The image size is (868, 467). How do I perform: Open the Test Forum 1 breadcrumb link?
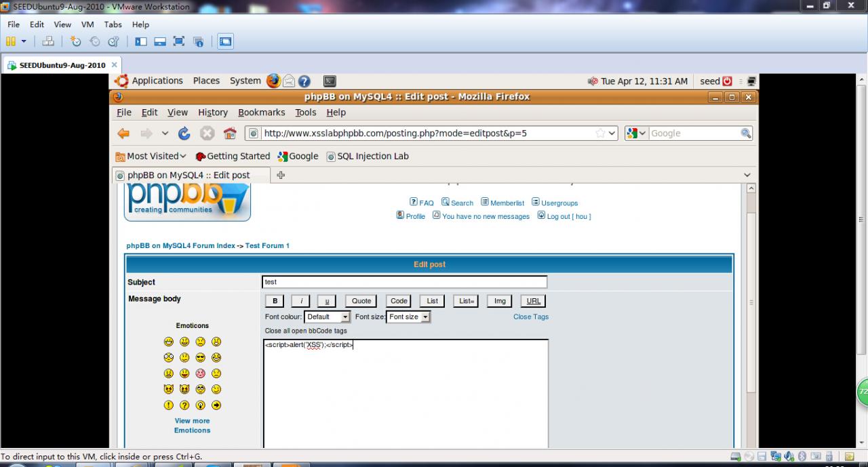click(267, 246)
